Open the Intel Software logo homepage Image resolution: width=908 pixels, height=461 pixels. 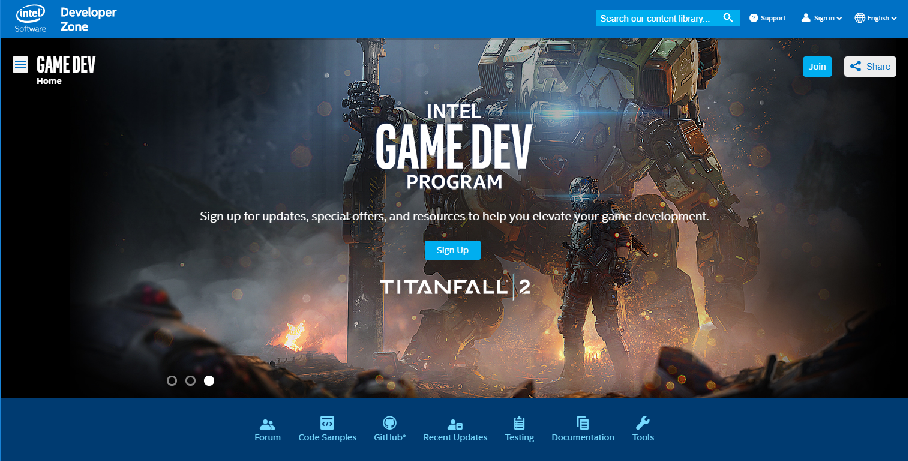[x=31, y=18]
